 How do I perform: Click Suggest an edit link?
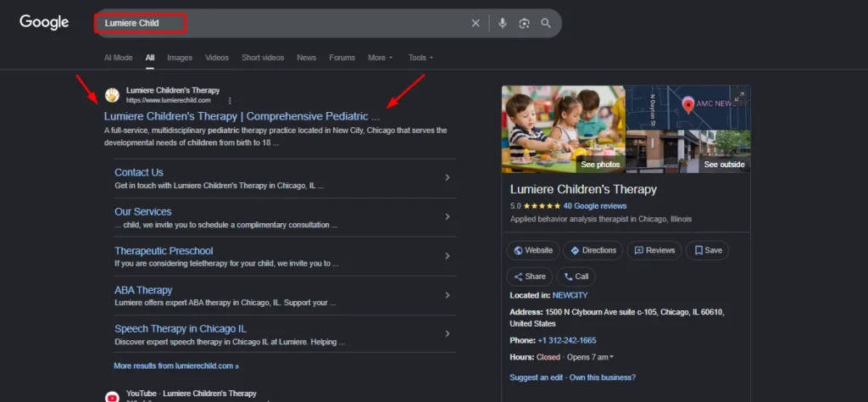tap(536, 377)
